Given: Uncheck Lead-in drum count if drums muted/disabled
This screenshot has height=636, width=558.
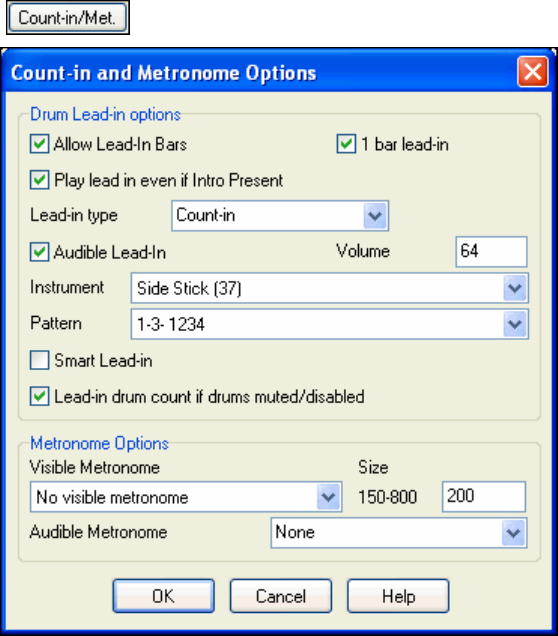Looking at the screenshot, I should point(39,396).
